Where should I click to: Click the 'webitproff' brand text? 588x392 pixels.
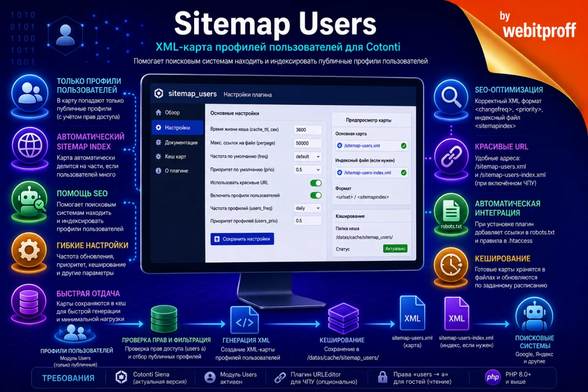(539, 30)
